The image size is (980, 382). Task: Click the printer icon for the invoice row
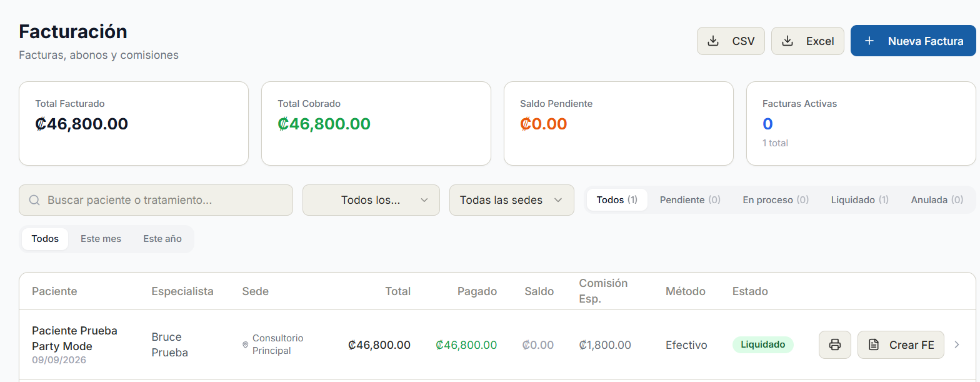click(x=835, y=344)
